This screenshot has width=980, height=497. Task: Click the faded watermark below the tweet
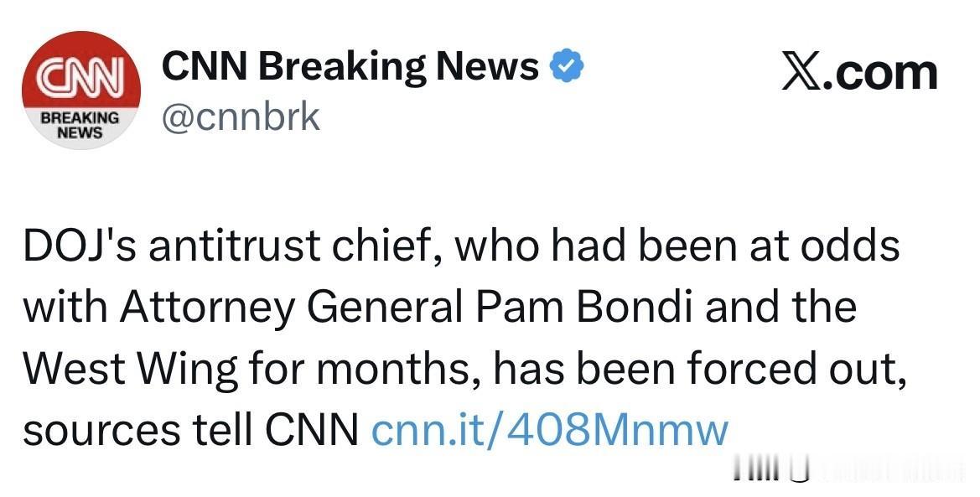point(847,473)
